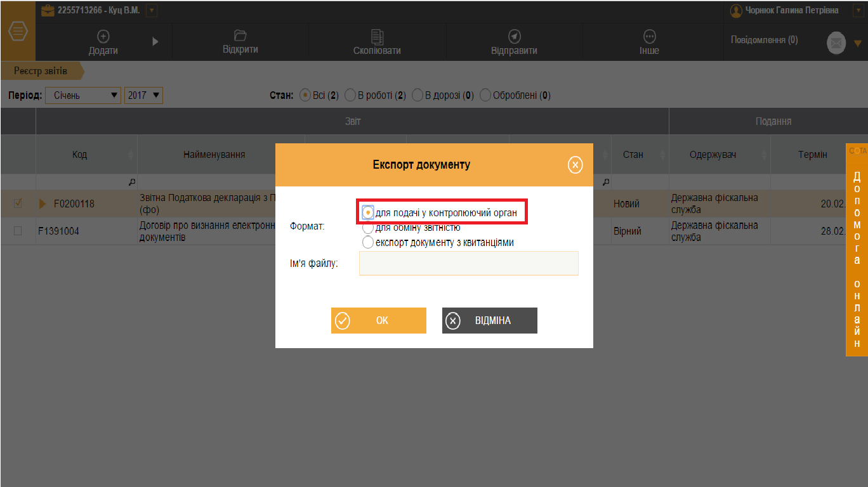Click the hexagon main menu icon

click(x=17, y=31)
